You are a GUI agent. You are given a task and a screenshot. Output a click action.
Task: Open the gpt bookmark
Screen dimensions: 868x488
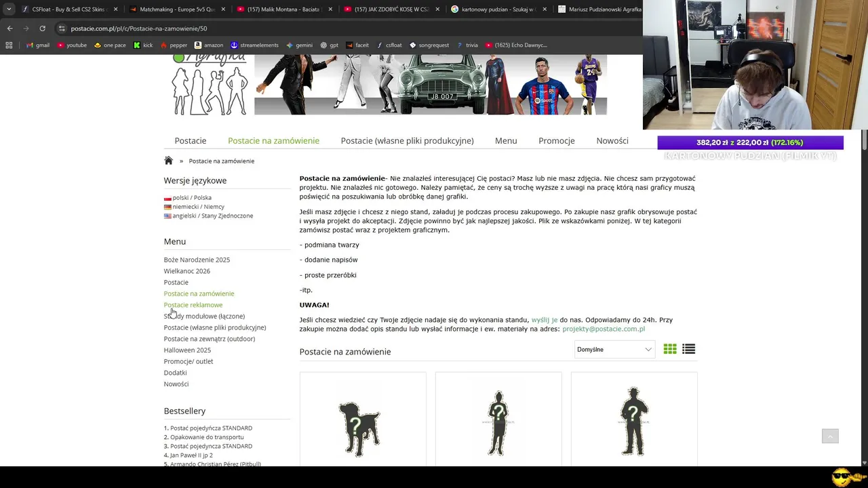(x=330, y=45)
